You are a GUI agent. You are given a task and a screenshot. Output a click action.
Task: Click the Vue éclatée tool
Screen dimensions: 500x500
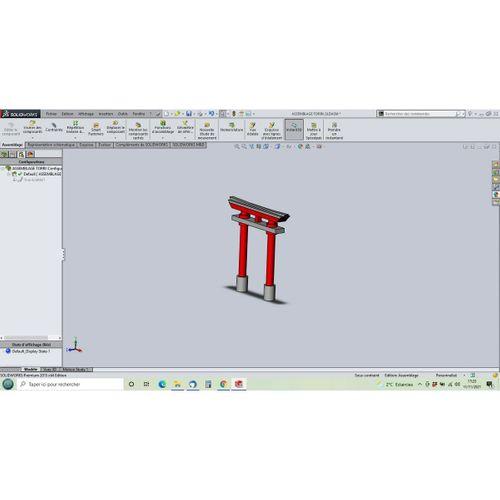(x=252, y=129)
